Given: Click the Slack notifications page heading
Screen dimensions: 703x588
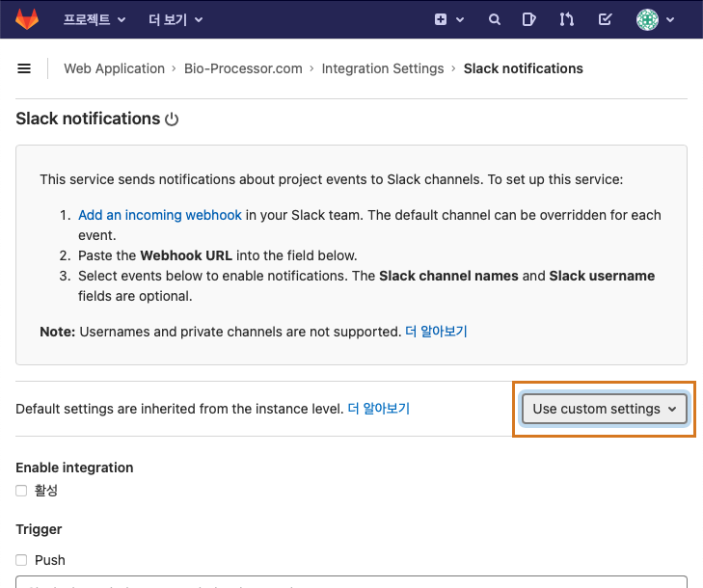Looking at the screenshot, I should point(88,119).
